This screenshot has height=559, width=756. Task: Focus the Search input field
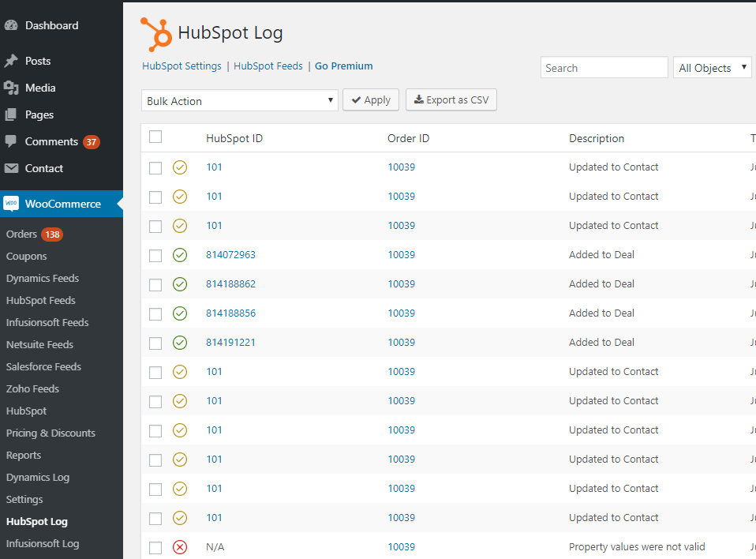click(x=604, y=68)
